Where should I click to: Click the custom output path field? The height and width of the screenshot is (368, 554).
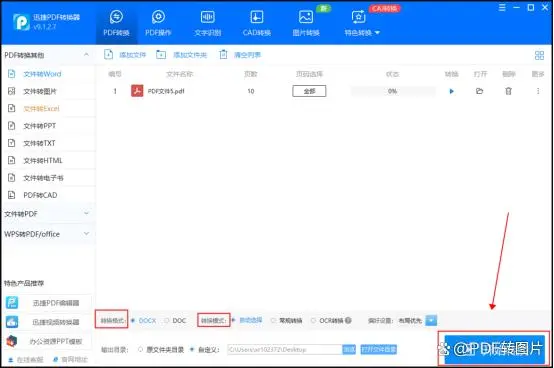click(x=285, y=350)
